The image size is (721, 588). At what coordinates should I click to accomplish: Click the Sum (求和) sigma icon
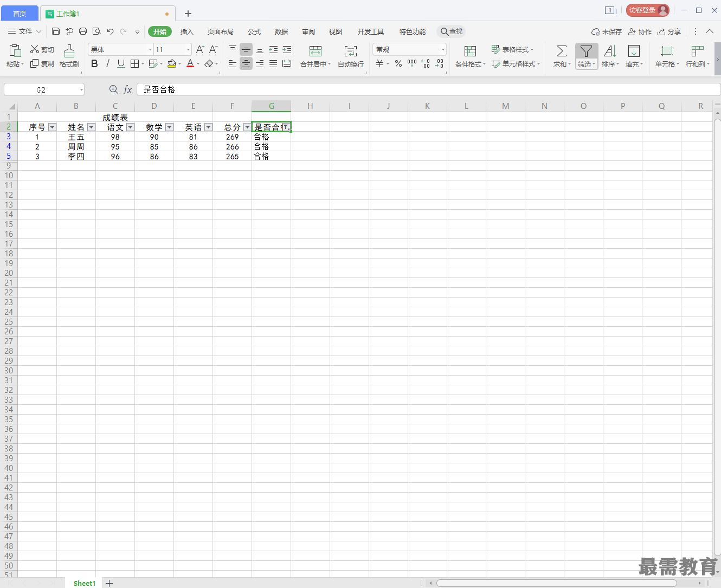point(562,51)
